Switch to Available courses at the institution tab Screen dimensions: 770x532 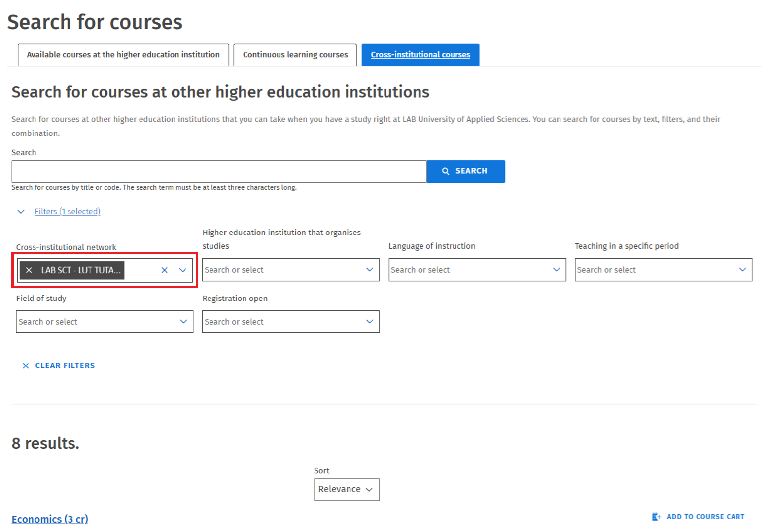(x=123, y=55)
